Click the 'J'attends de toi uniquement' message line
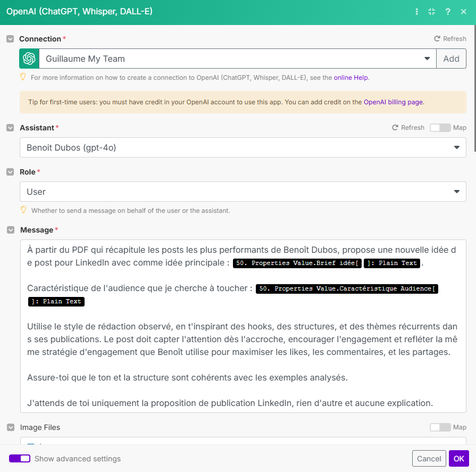The height and width of the screenshot is (472, 476). click(x=230, y=403)
